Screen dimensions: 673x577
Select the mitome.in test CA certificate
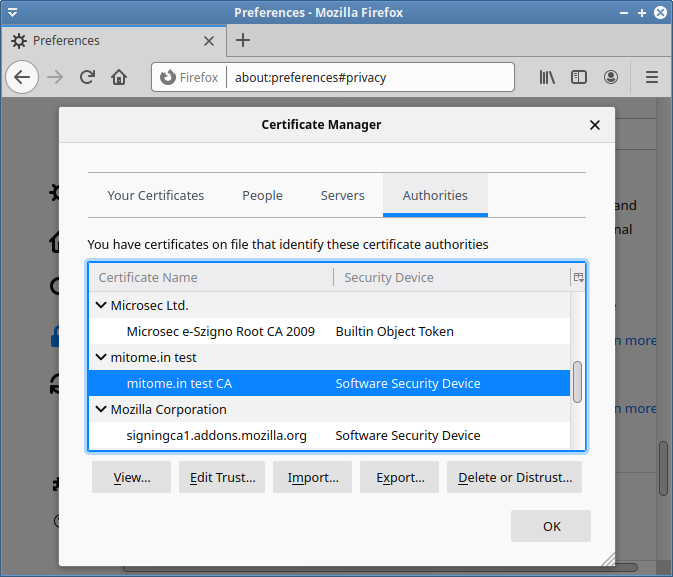point(329,383)
